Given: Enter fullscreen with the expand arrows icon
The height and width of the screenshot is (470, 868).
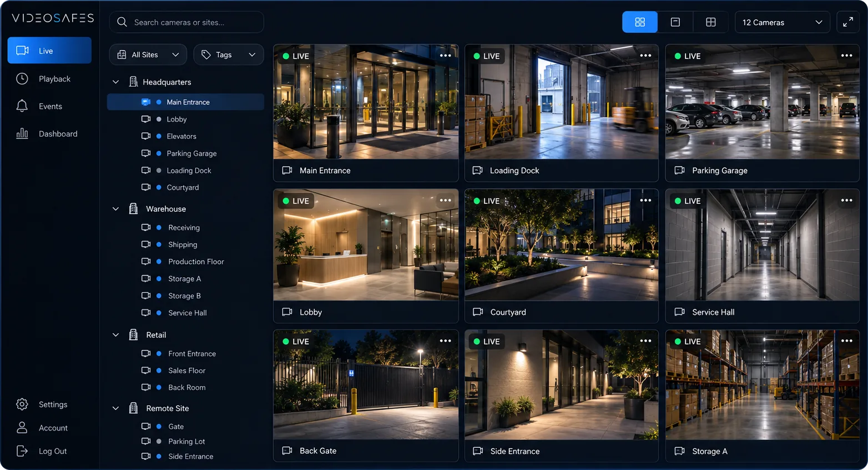Looking at the screenshot, I should tap(848, 22).
